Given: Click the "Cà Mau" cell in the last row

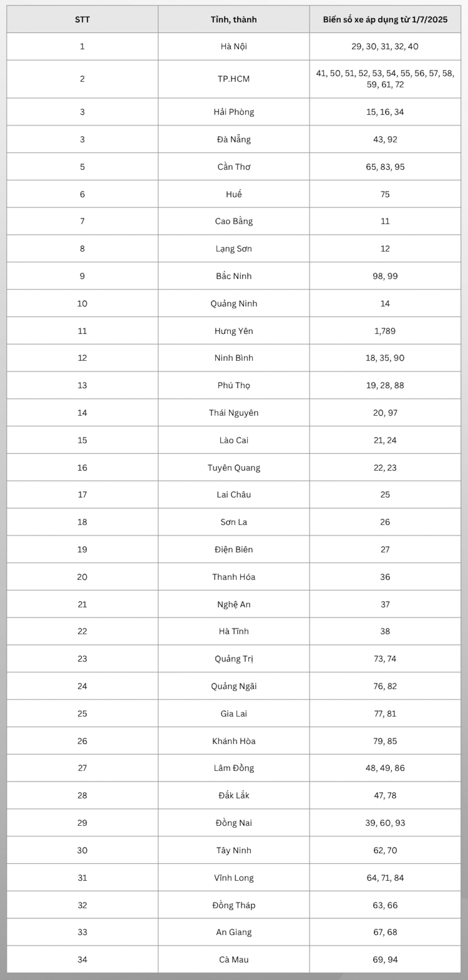Looking at the screenshot, I should point(233,959).
